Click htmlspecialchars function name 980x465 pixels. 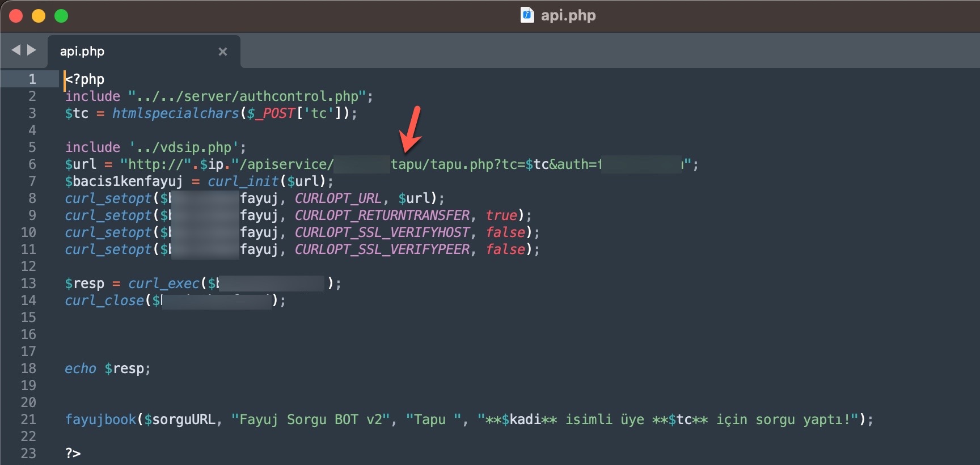tap(176, 113)
